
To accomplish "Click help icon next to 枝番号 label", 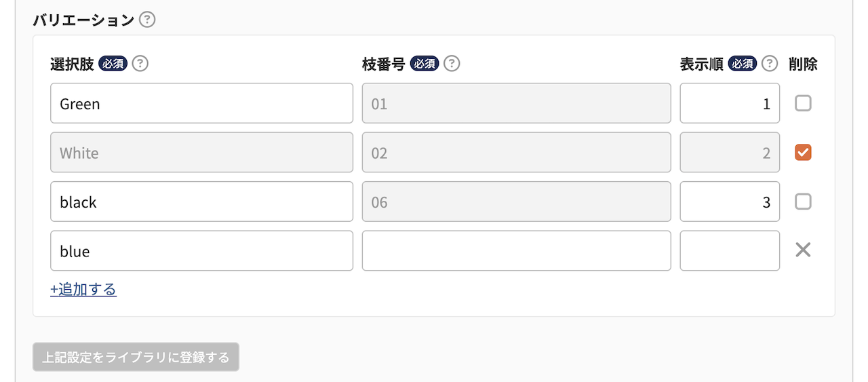I will click(452, 64).
